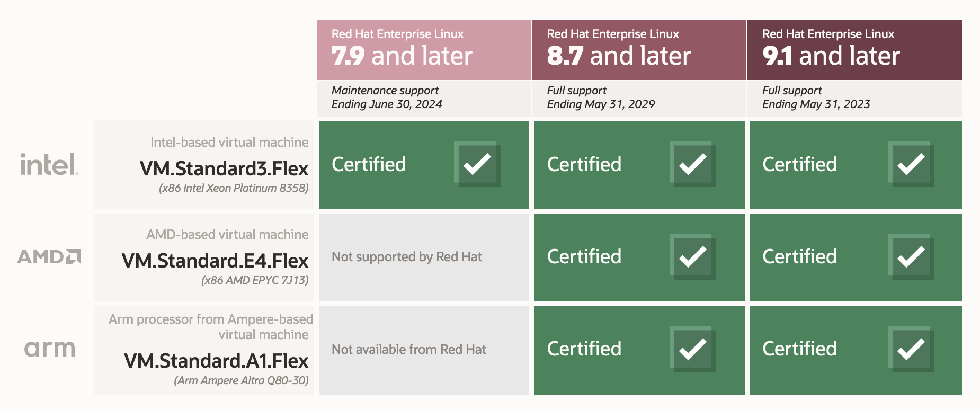Screen dimensions: 980x409
Task: Click the AMD logo
Action: pos(49,257)
